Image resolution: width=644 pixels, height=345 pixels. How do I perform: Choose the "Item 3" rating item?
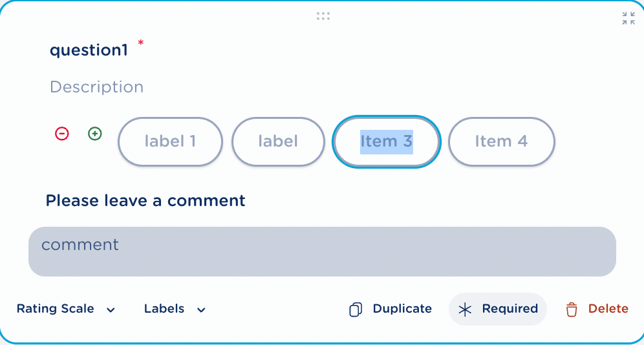pos(386,141)
